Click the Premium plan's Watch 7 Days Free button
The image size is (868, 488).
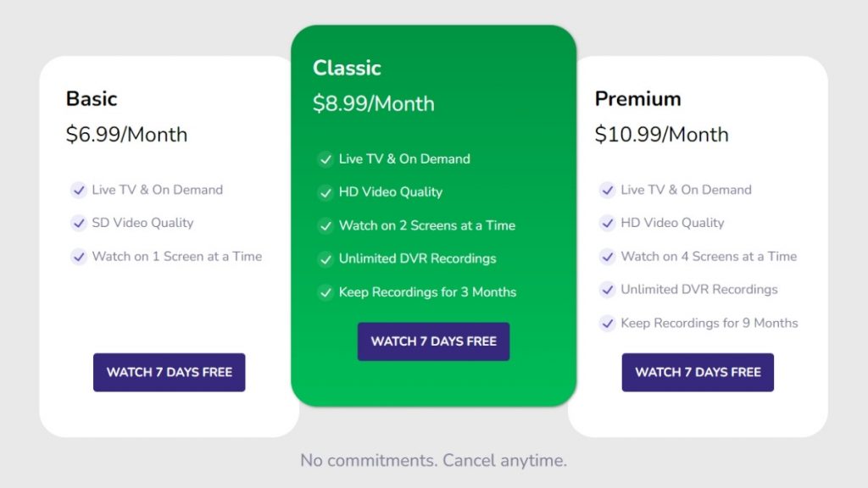tap(698, 373)
